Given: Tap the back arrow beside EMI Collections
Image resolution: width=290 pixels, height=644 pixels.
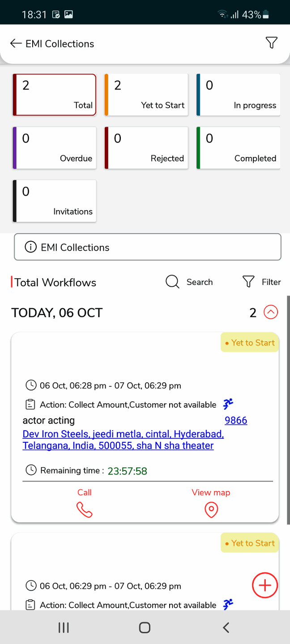Looking at the screenshot, I should (x=16, y=43).
